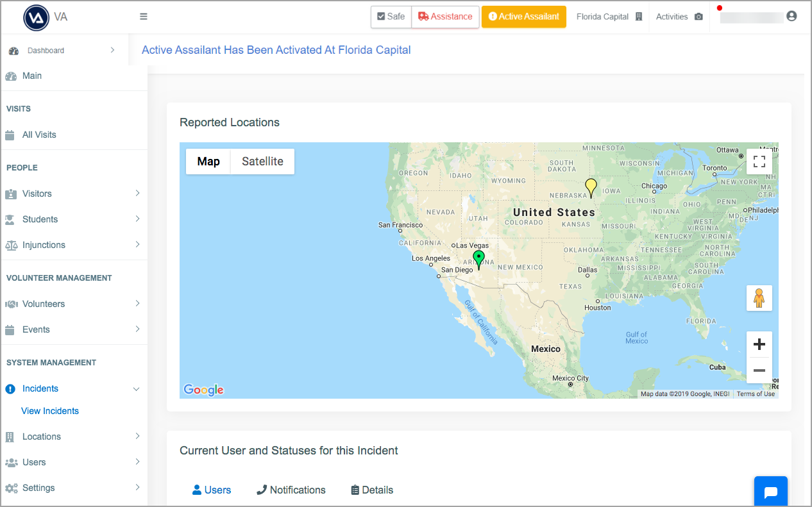Image resolution: width=812 pixels, height=507 pixels.
Task: Select the yellow map pin in Nebraska
Action: [x=591, y=188]
